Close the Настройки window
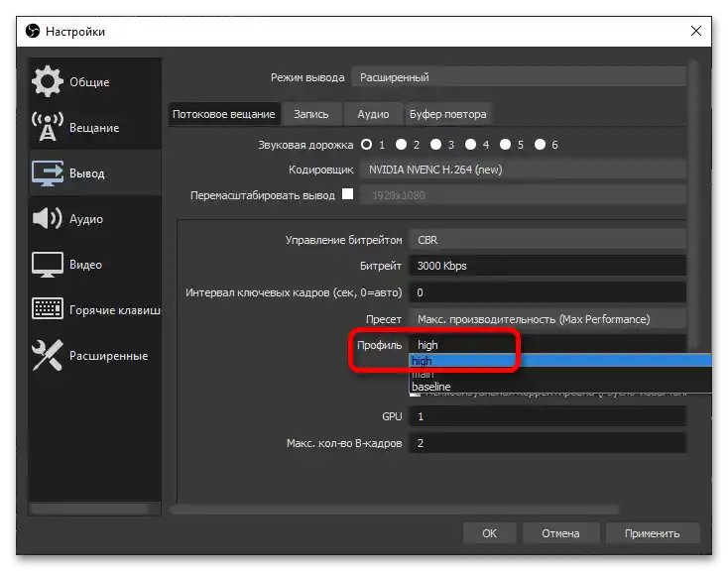Screen dimensions: 728x571 pyautogui.click(x=695, y=31)
